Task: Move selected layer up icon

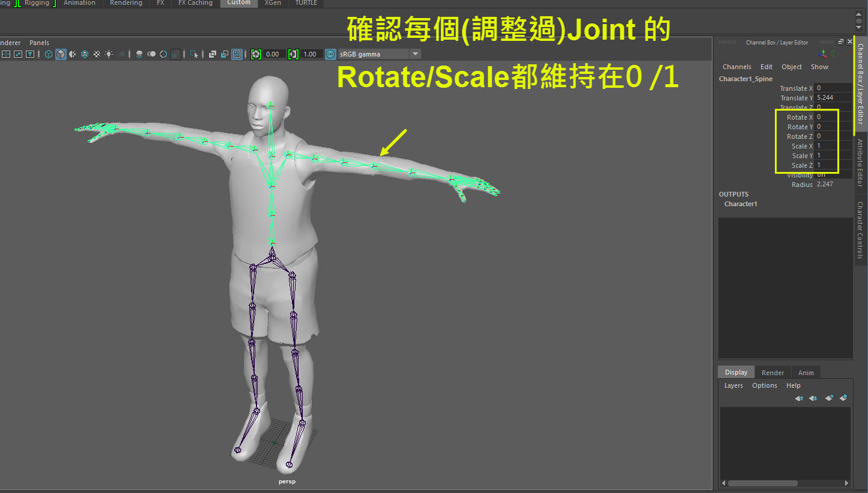Action: tap(799, 398)
